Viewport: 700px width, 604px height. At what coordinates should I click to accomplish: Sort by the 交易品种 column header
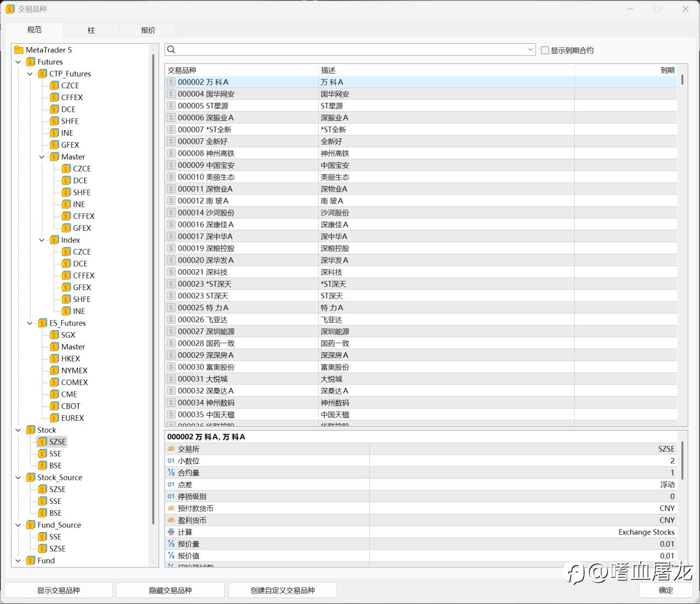tap(242, 71)
